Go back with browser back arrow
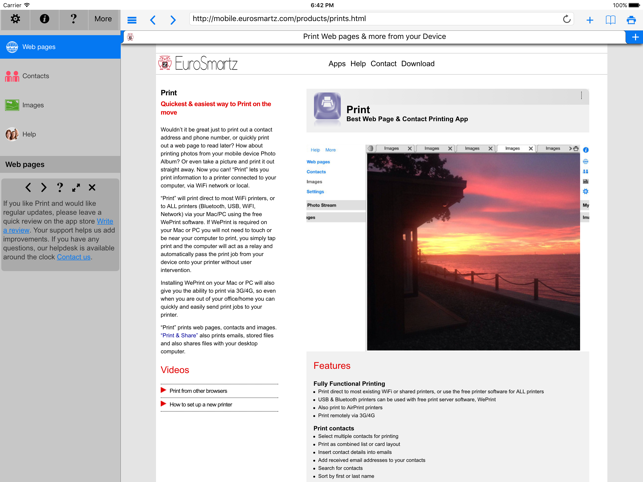The height and width of the screenshot is (482, 643). click(153, 20)
